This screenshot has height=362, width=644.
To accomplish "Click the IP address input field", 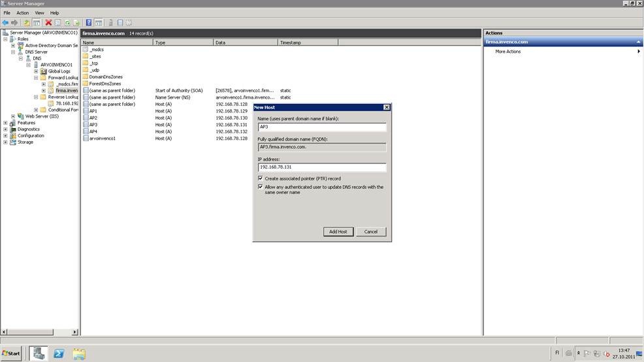I will point(322,167).
